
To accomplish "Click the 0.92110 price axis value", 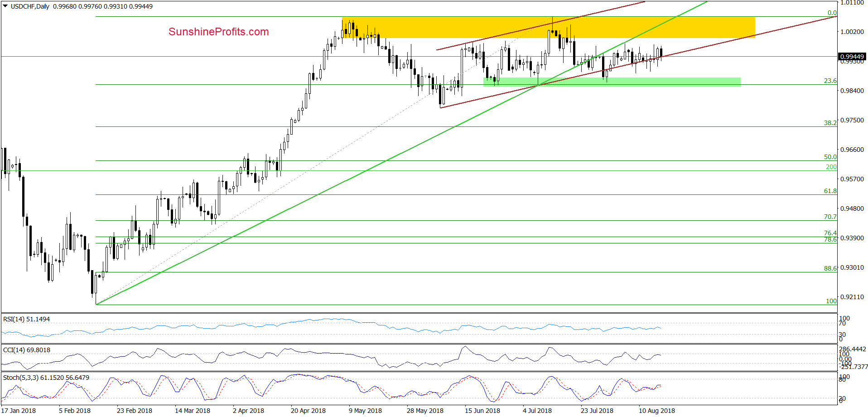I will [x=852, y=297].
